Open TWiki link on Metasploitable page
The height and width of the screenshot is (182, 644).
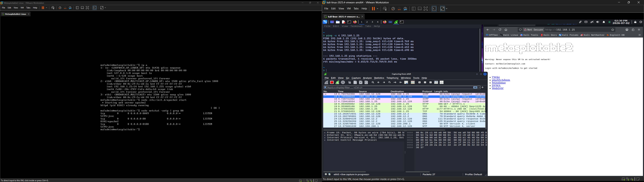point(496,77)
